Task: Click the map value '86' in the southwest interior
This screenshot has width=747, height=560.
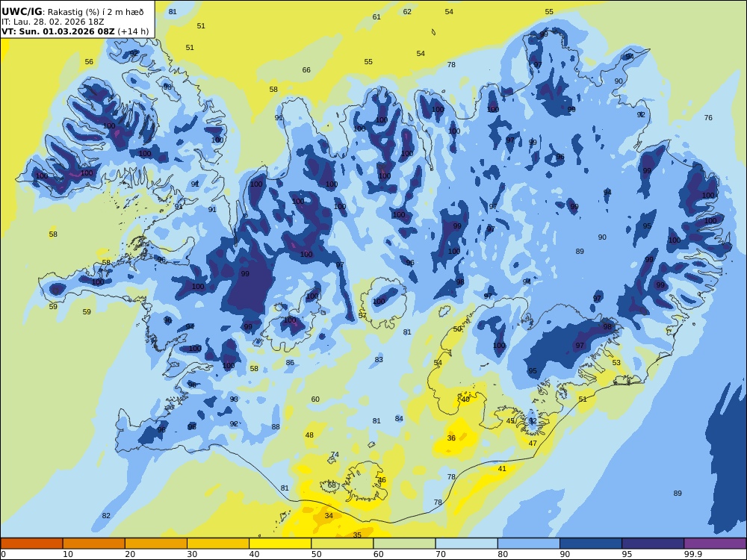Action: click(x=290, y=363)
